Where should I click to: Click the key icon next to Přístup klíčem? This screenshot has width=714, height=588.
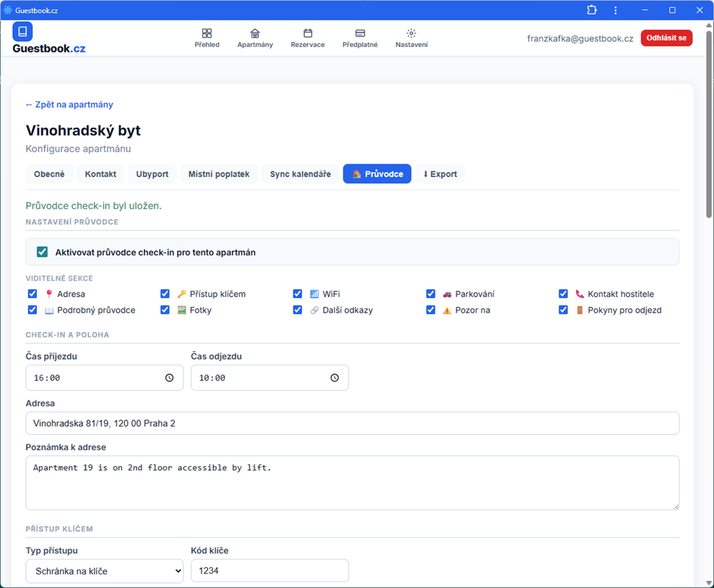pos(181,294)
